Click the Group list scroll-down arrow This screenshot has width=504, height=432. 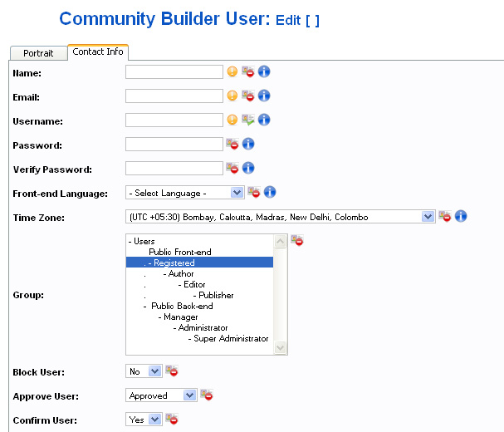click(280, 348)
